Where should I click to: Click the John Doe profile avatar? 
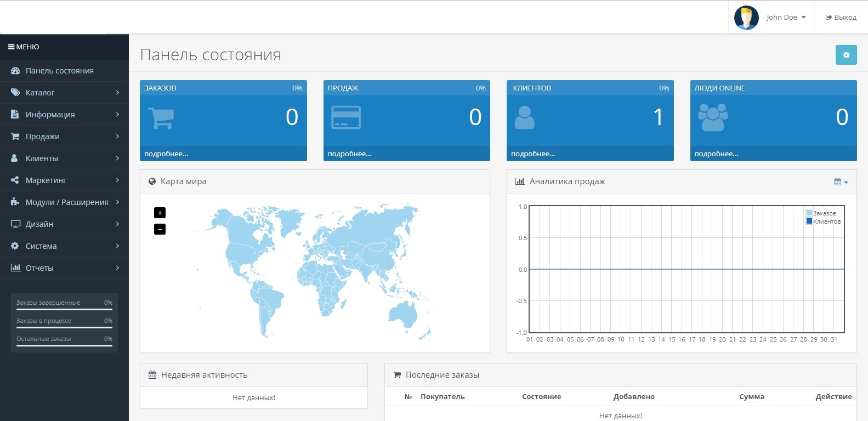point(746,18)
